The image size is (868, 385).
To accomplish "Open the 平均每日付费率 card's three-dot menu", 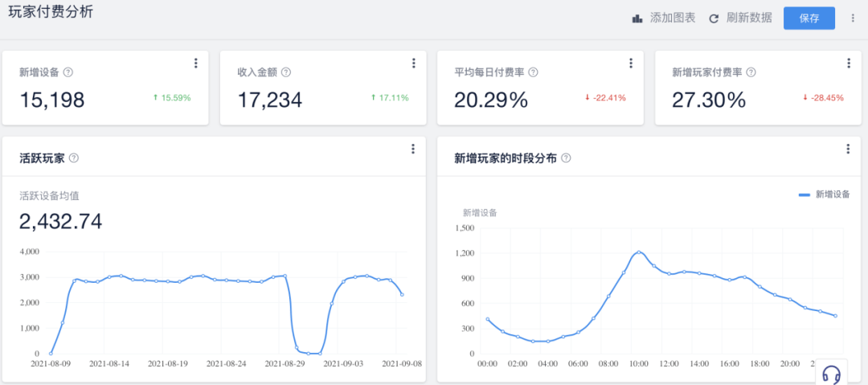I will (631, 63).
